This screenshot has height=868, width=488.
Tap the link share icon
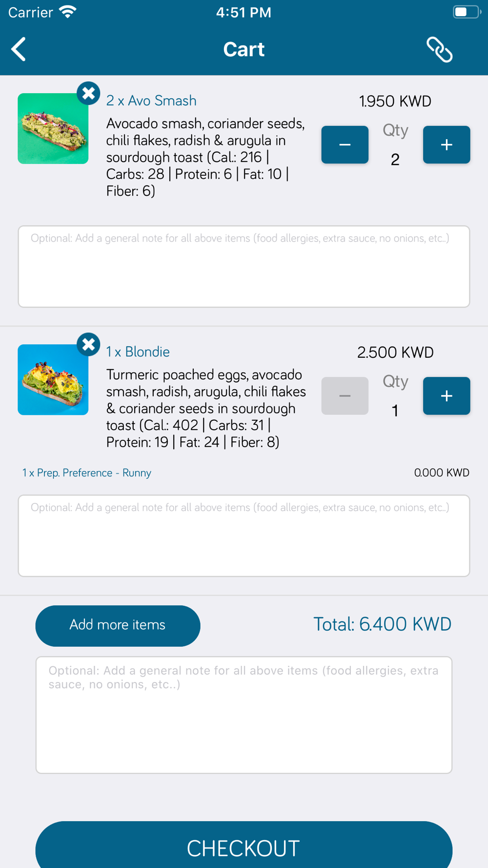[440, 49]
